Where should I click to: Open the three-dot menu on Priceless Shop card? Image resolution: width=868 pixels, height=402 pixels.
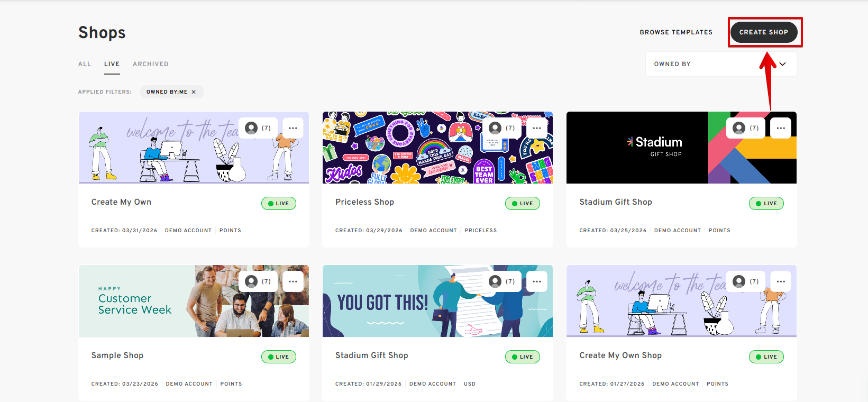[536, 128]
